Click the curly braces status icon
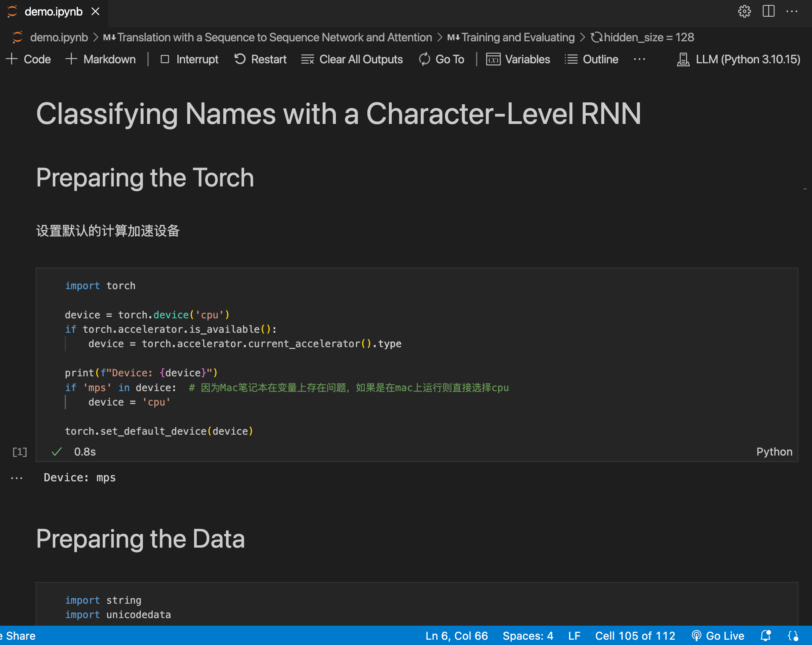Viewport: 812px width, 645px height. coord(793,636)
